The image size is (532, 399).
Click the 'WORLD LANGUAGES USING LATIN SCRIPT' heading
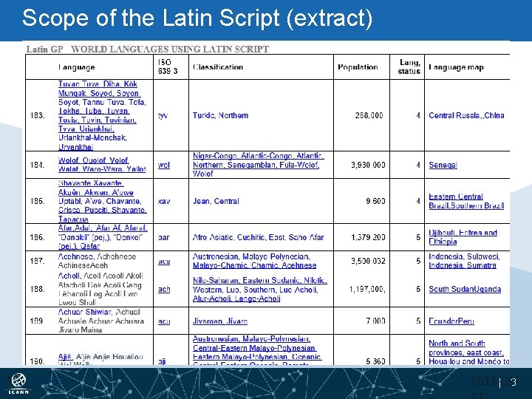coord(170,50)
